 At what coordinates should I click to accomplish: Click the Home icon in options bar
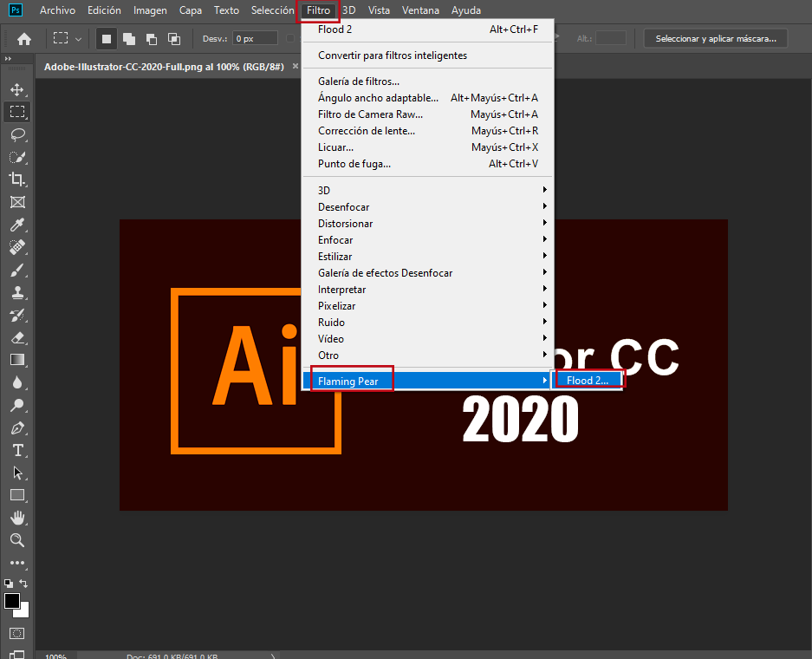click(23, 39)
